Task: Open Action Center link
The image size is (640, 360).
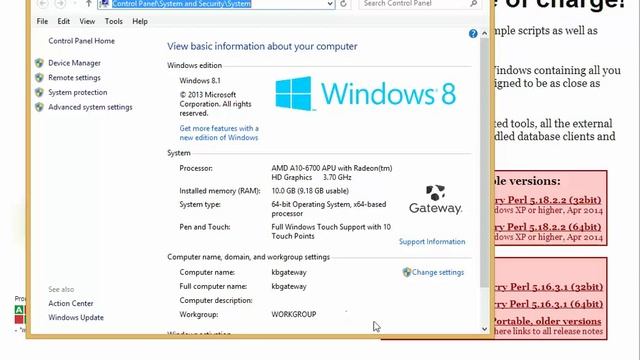Action: point(71,303)
